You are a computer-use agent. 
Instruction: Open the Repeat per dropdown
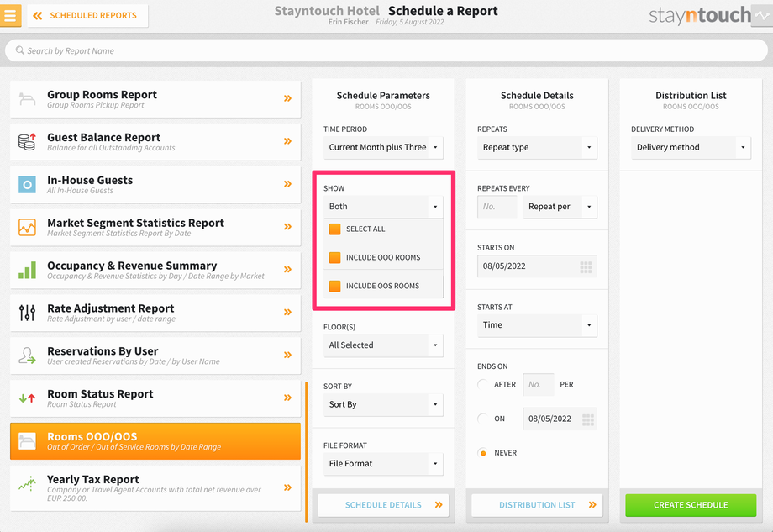pyautogui.click(x=560, y=207)
